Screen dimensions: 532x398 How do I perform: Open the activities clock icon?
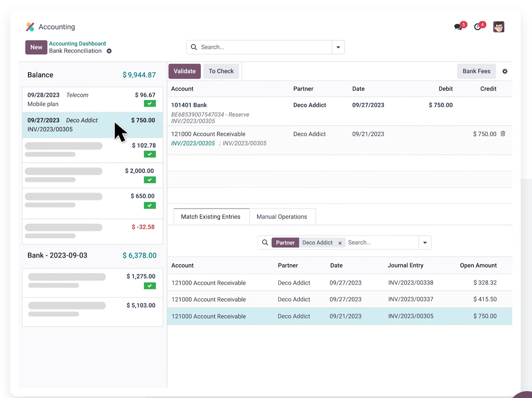point(478,27)
